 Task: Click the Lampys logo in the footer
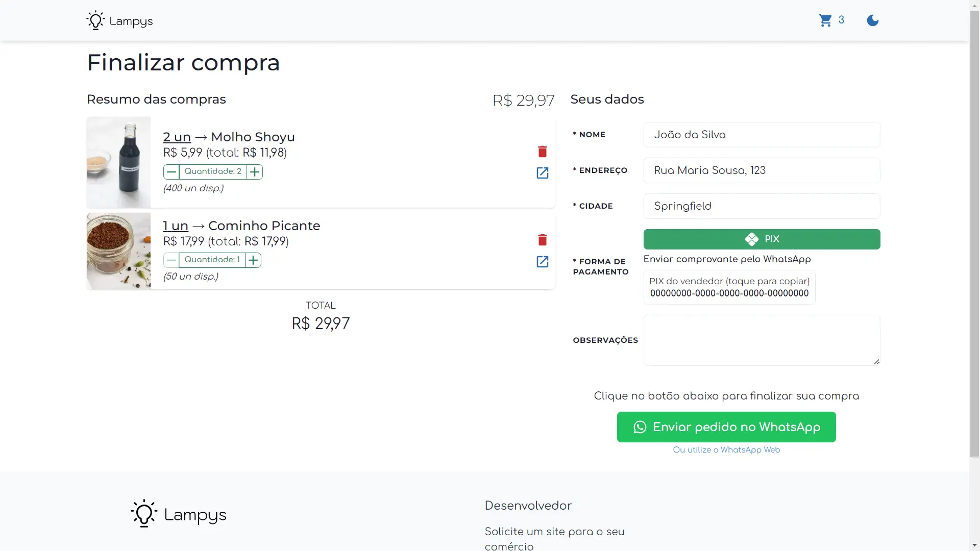point(179,514)
